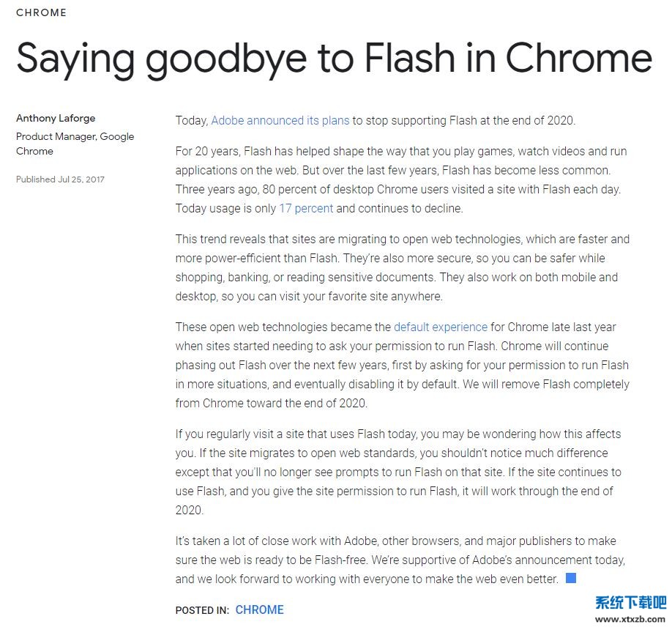Click the paragraph starting "It's taken a lot"
The width and height of the screenshot is (672, 630).
[x=400, y=560]
